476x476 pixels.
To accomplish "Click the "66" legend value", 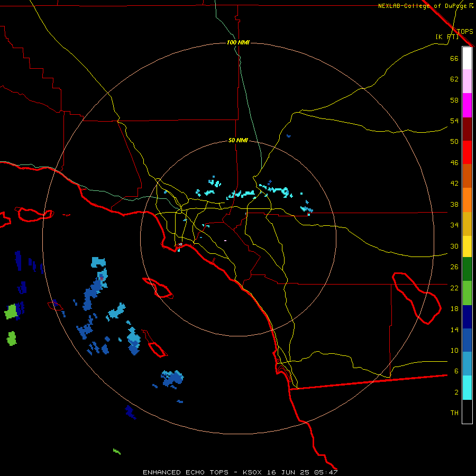I will [x=454, y=58].
